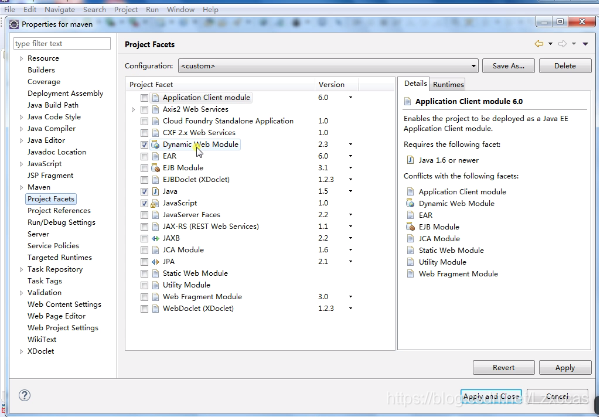Screen dimensions: 599x417
Task: Click the Cloud Foundry Standalone Application icon
Action: (155, 121)
